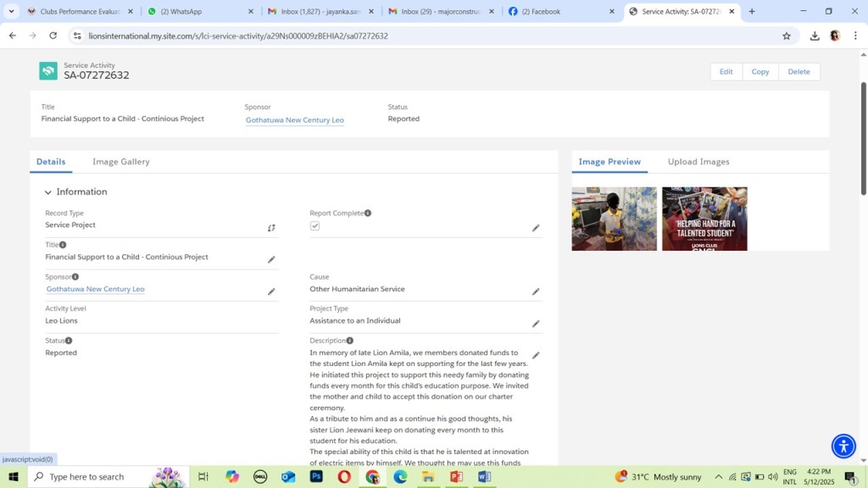Viewport: 868px width, 488px height.
Task: Edit Report Complete pencil icon
Action: click(x=536, y=228)
